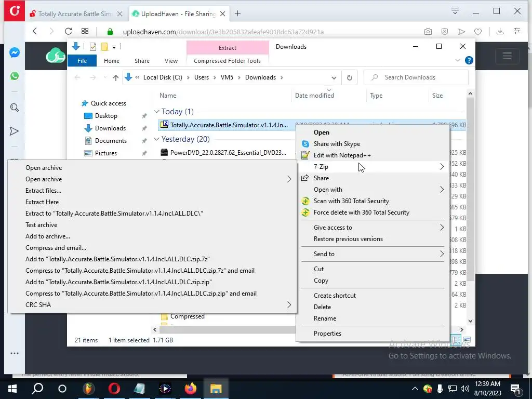This screenshot has height=399, width=532.
Task: Open Pictures in Quick access
Action: tap(105, 153)
